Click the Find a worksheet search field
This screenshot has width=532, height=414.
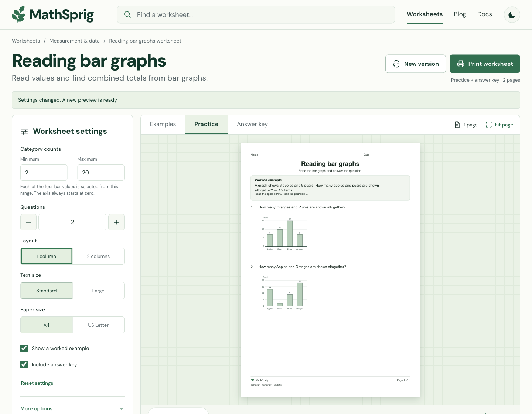(256, 15)
